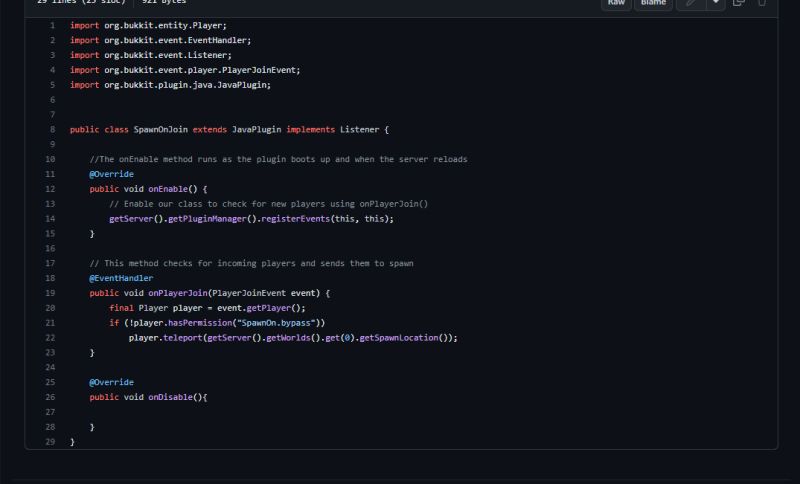Screen dimensions: 800x484
Task: Click the 'This method checks' comment
Action: point(252,264)
